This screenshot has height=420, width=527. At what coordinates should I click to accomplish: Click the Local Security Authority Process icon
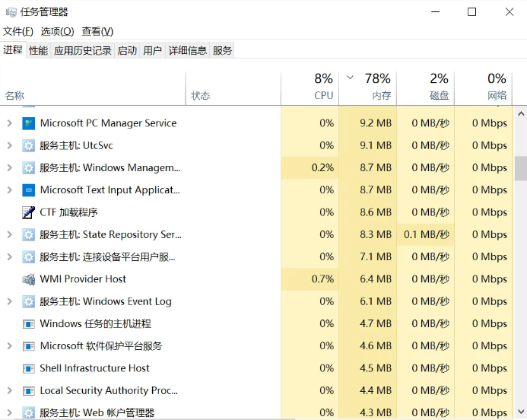[29, 390]
